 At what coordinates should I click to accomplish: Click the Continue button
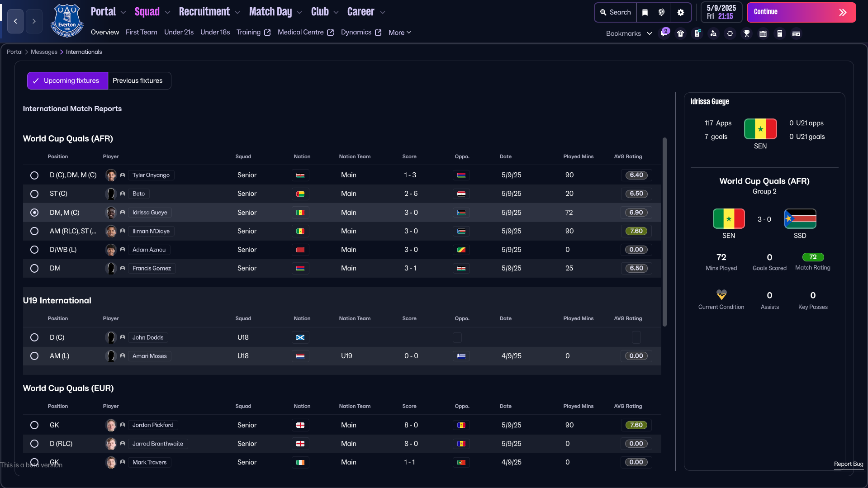tap(801, 12)
